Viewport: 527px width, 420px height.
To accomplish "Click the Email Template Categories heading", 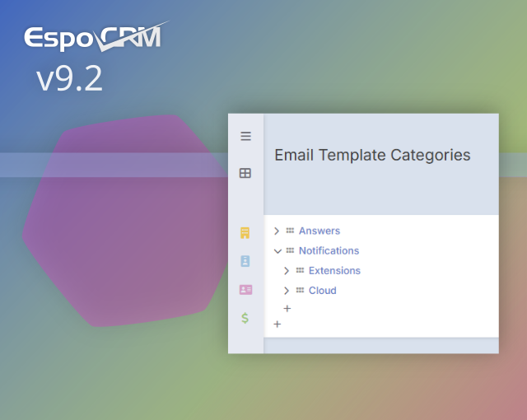I will tap(372, 155).
